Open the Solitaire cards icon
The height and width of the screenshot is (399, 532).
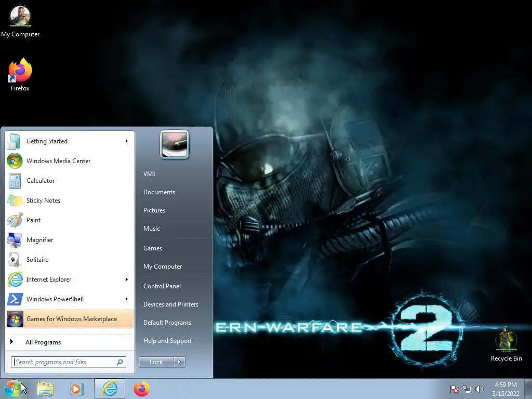15,260
